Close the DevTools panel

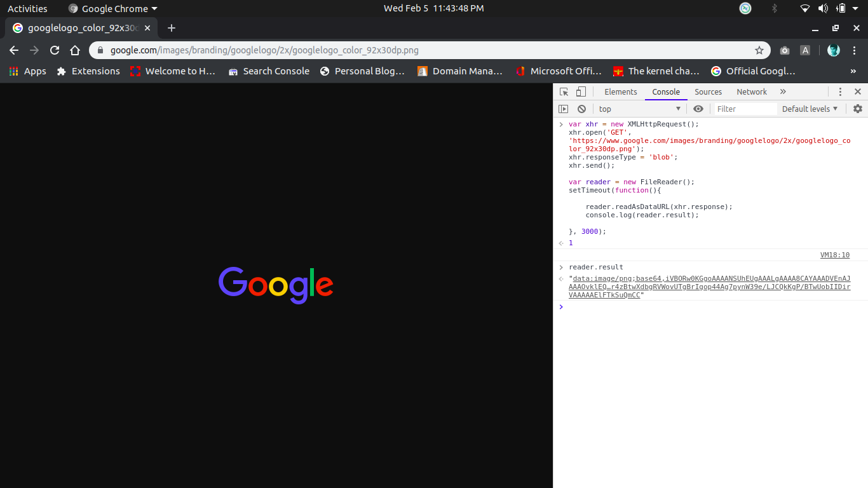pos(858,92)
